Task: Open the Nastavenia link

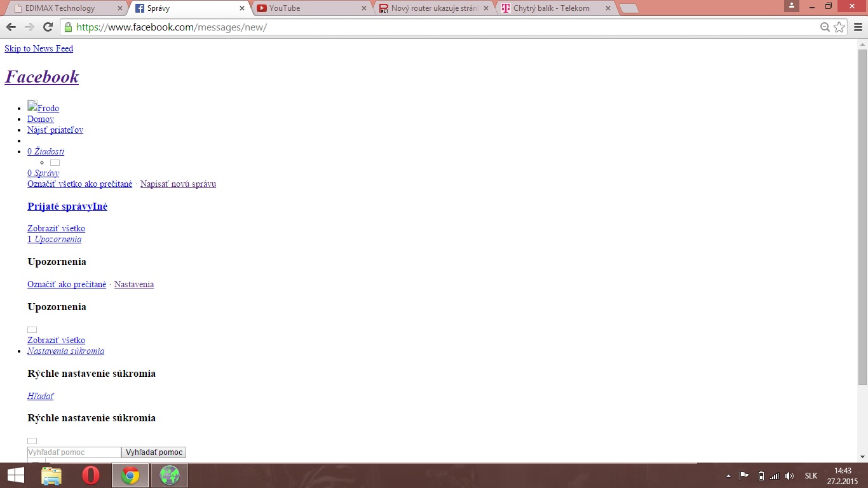Action: (134, 285)
